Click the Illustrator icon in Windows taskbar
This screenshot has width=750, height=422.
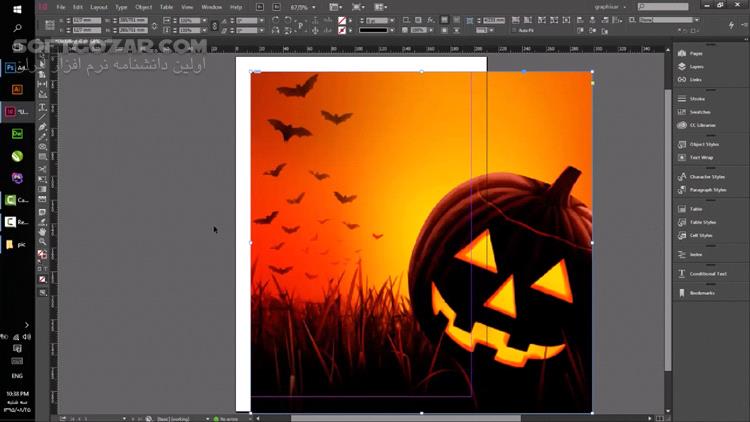17,89
